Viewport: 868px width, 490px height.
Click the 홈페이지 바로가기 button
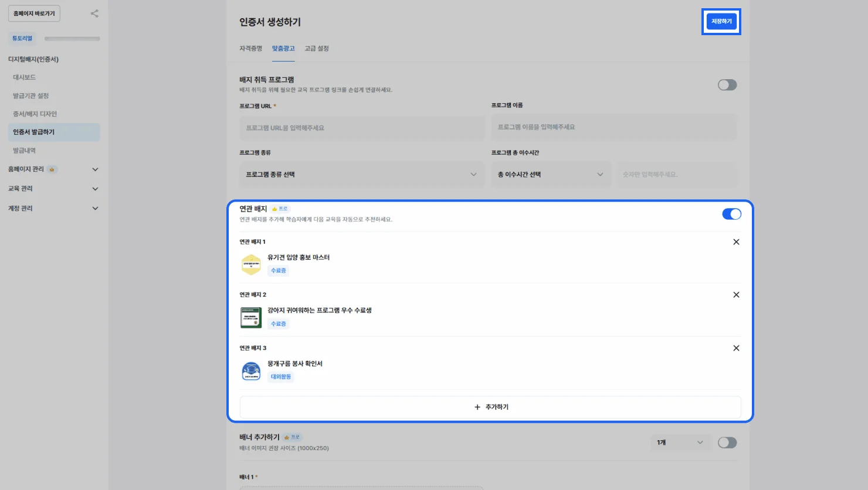tap(34, 13)
